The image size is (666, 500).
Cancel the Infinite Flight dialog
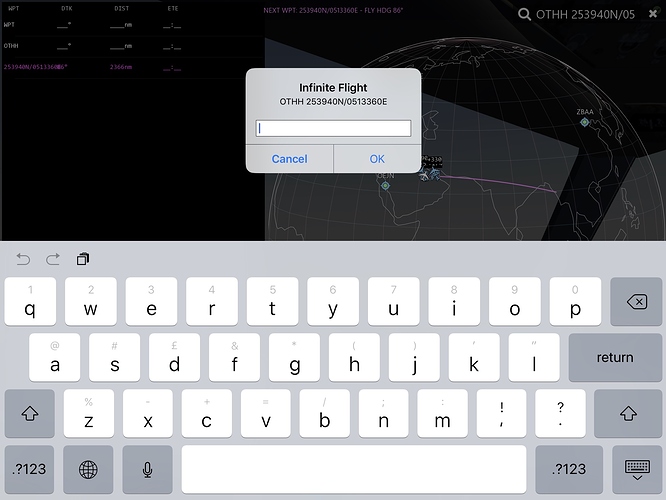point(290,159)
